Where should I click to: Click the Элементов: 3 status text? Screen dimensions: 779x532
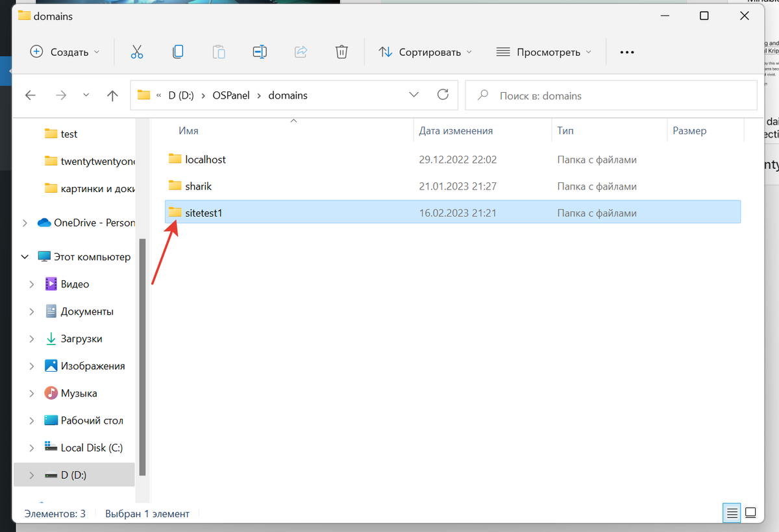(55, 514)
